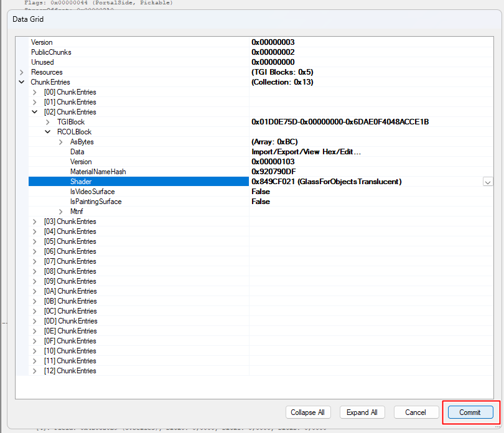Expand [00] ChunkEntries node
The width and height of the screenshot is (504, 433).
click(35, 92)
